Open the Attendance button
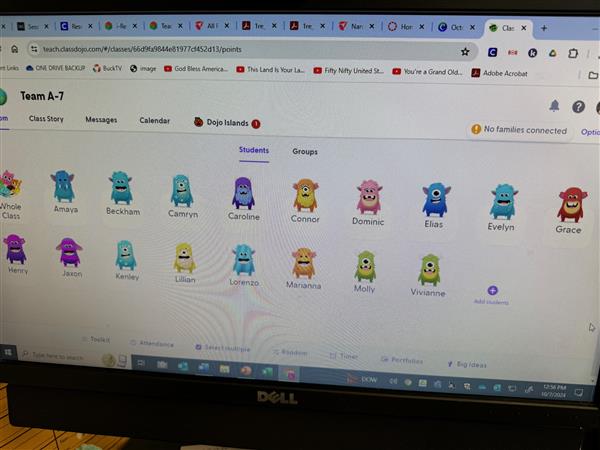The image size is (600, 450). tap(152, 343)
